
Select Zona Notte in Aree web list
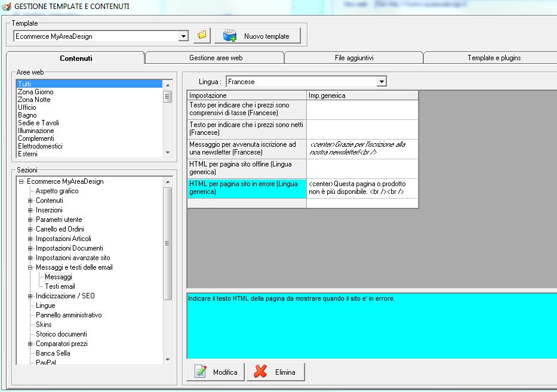90,100
